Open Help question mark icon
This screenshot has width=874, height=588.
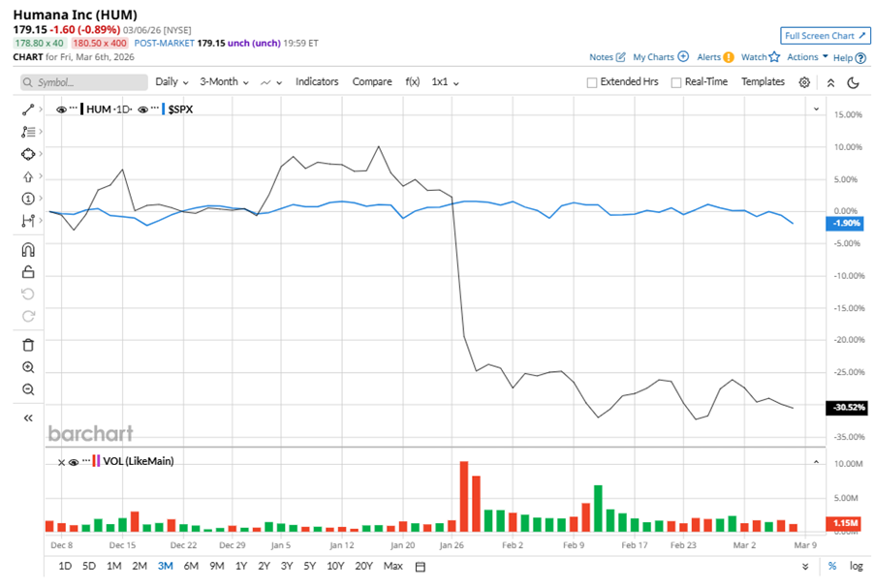coord(860,58)
